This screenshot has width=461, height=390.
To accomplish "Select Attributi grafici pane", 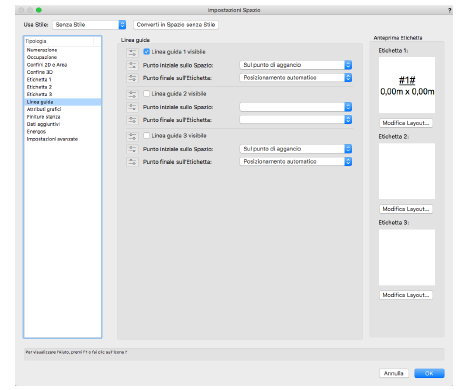I will (x=62, y=109).
